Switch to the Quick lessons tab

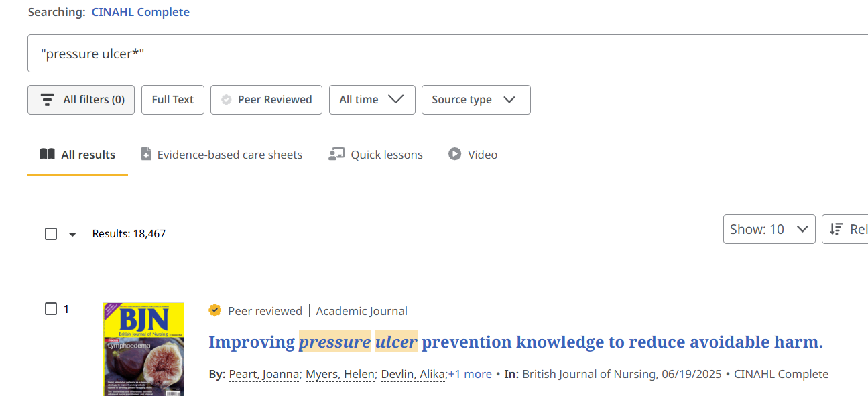click(x=387, y=155)
